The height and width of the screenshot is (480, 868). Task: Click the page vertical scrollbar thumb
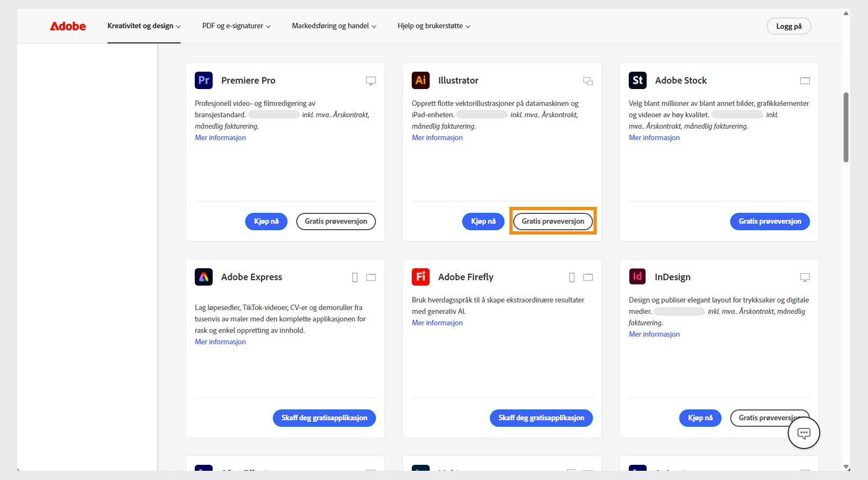(x=846, y=127)
